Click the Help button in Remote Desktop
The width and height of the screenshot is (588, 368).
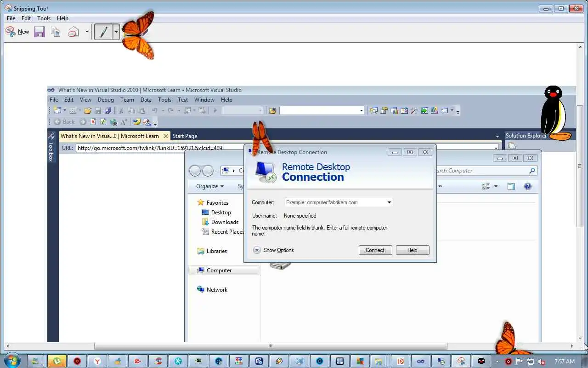pyautogui.click(x=413, y=250)
